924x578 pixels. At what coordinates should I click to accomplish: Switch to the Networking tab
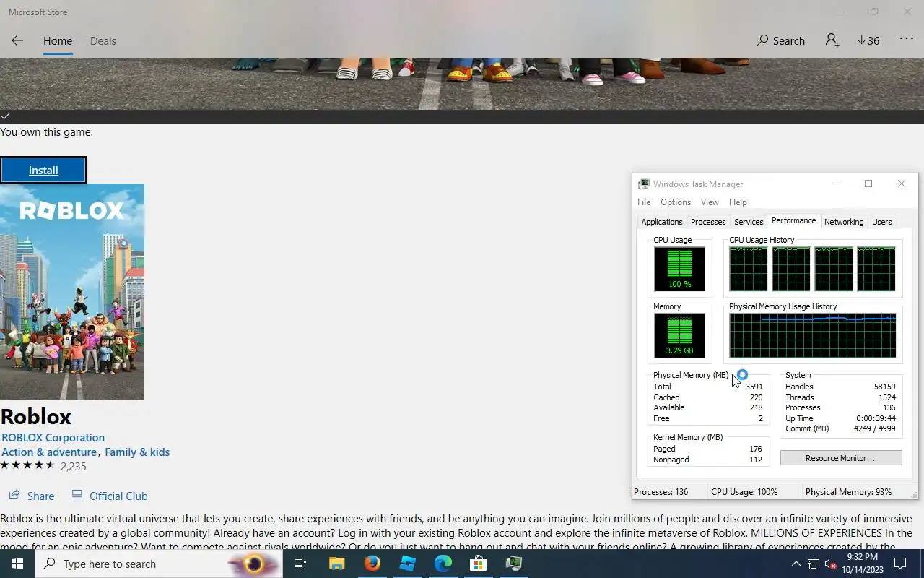click(843, 222)
